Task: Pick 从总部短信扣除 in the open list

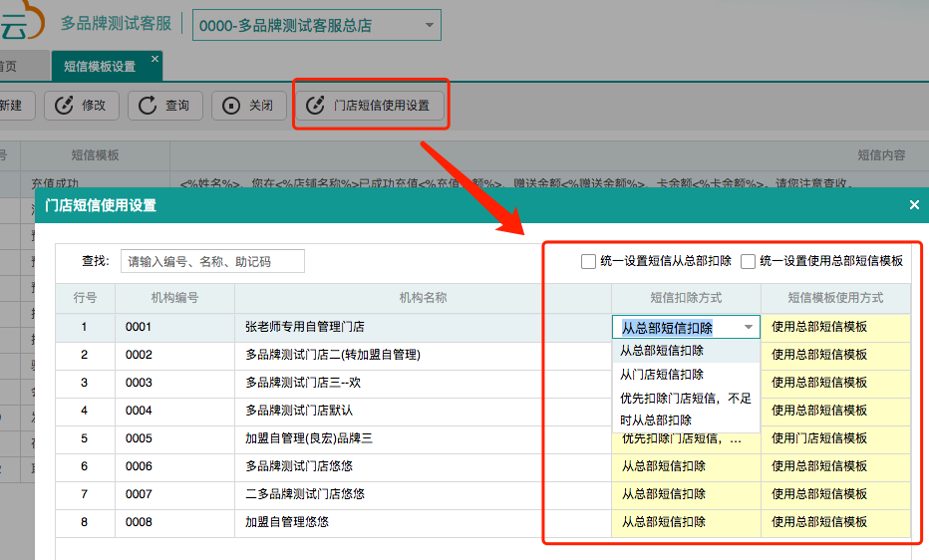Action: point(662,351)
